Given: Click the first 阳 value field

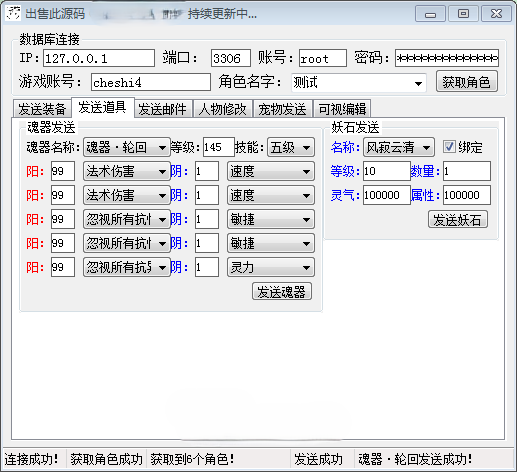Looking at the screenshot, I should tap(63, 171).
